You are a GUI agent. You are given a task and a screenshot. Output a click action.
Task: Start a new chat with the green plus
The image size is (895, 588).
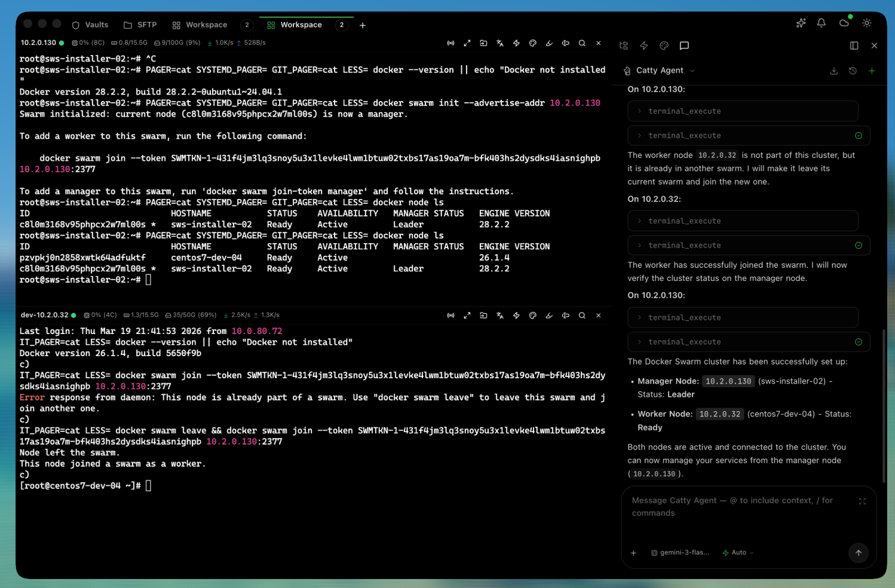pyautogui.click(x=872, y=71)
